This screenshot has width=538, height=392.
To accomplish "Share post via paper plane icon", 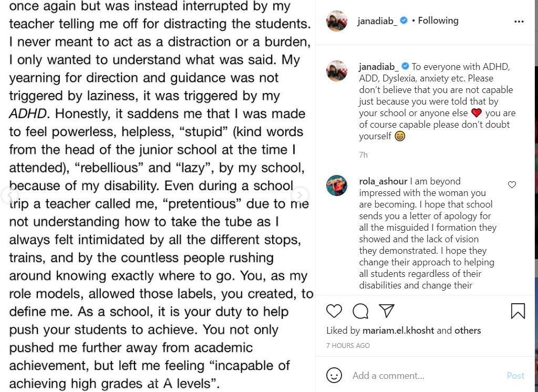I will 387,311.
